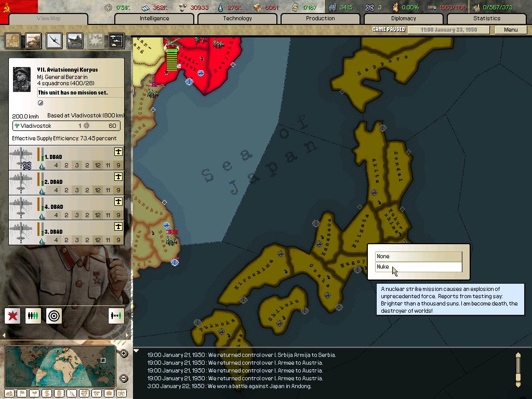The image size is (532, 399).
Task: Open the Diplomacy tab
Action: tap(403, 18)
